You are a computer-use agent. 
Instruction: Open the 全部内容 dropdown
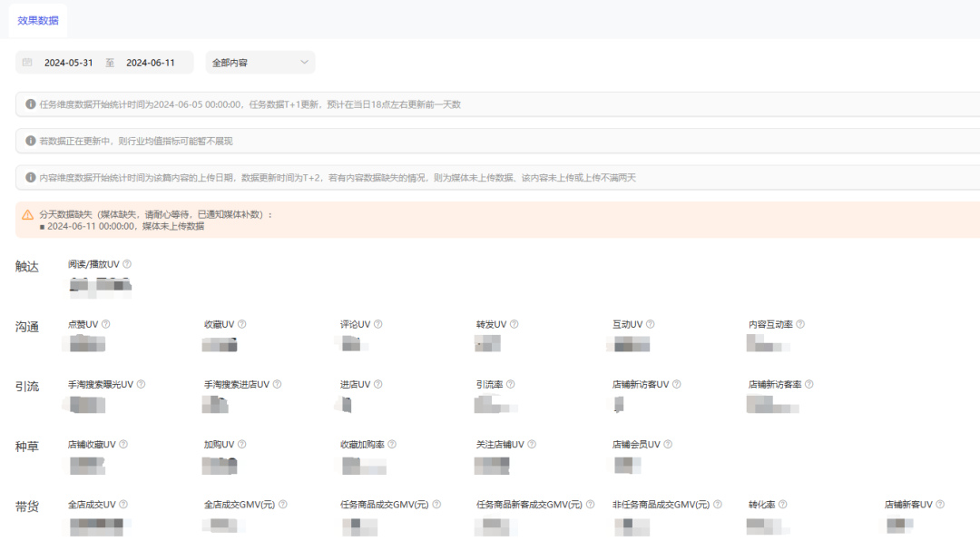click(259, 62)
